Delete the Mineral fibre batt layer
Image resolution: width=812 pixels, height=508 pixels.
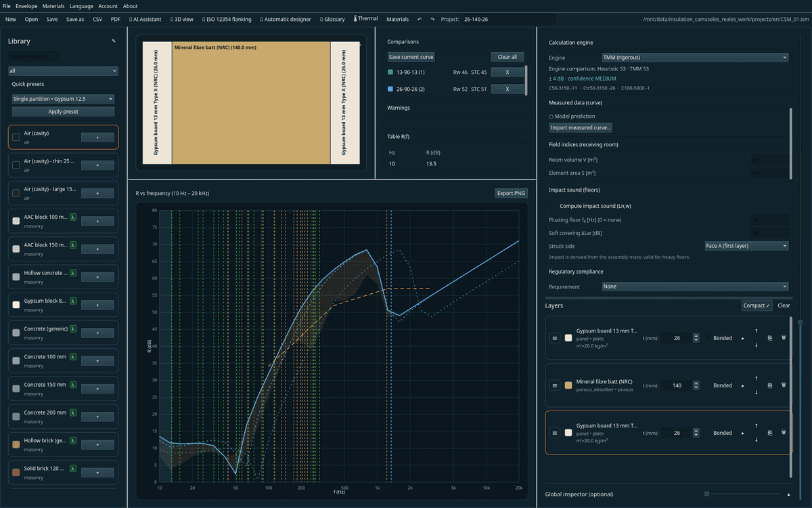pos(784,385)
